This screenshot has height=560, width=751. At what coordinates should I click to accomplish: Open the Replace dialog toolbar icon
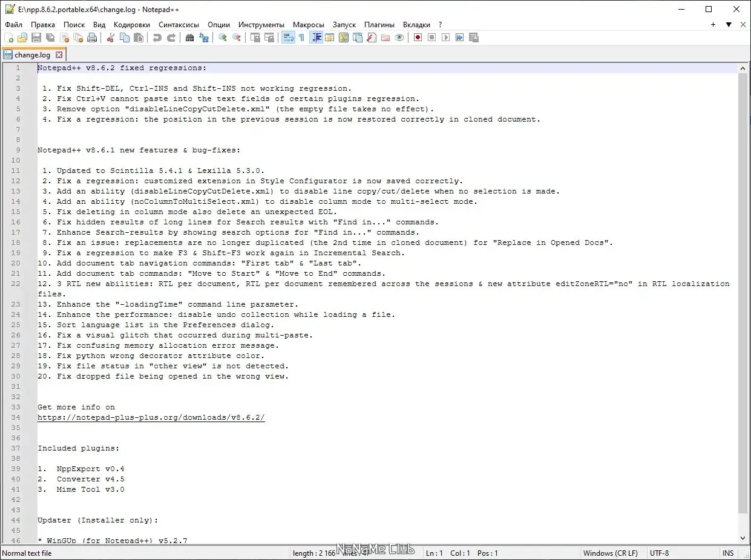(204, 37)
